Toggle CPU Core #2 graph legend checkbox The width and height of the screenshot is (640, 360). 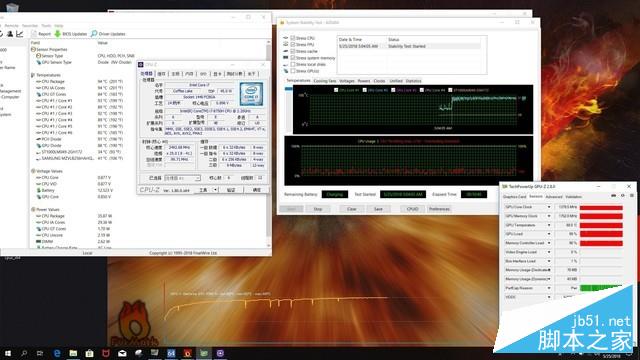click(364, 90)
